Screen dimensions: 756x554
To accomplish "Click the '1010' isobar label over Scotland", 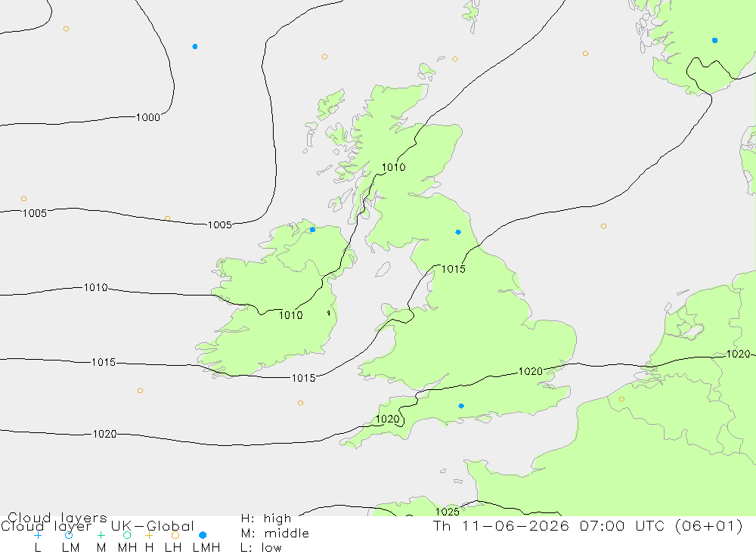I will tap(393, 167).
